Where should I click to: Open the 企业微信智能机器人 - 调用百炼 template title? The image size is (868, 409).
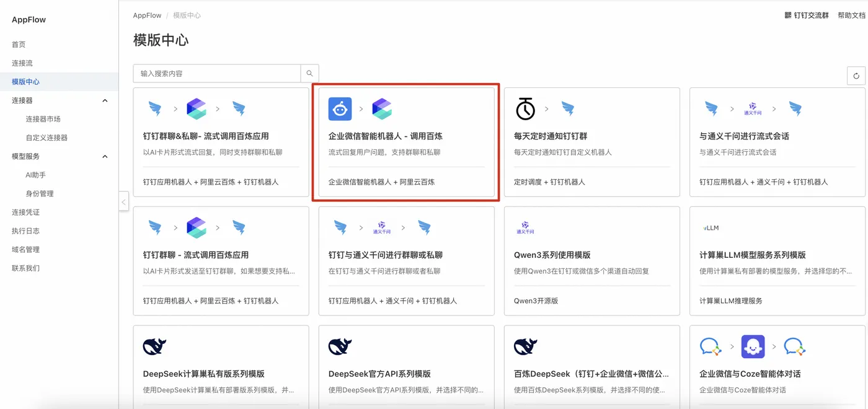click(x=386, y=136)
